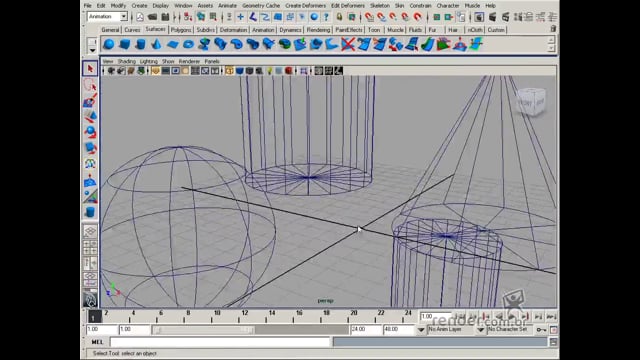
Task: Choose the Paint Selection tool
Action: (x=90, y=100)
